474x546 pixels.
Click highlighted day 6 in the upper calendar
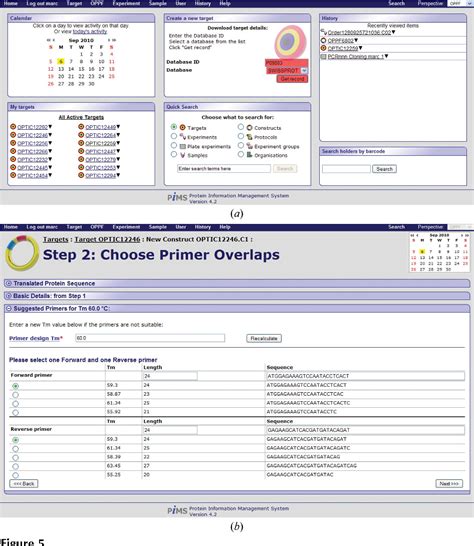[x=61, y=62]
